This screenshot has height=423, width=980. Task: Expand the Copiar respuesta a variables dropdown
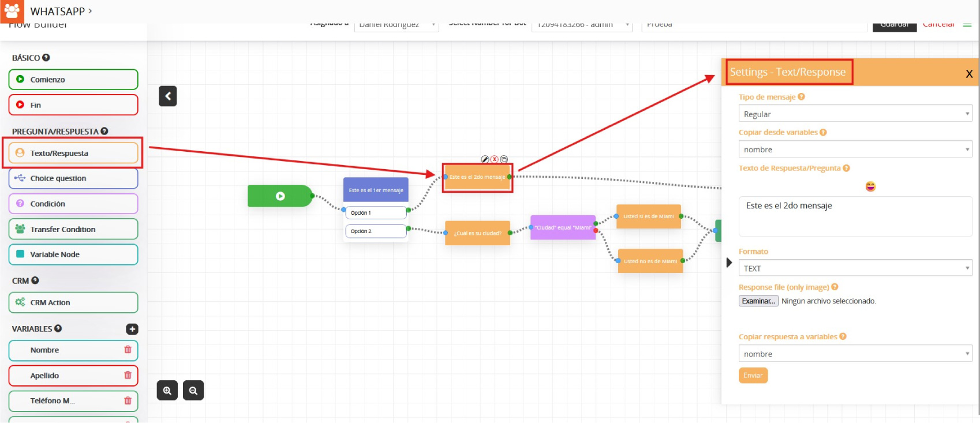pos(855,354)
